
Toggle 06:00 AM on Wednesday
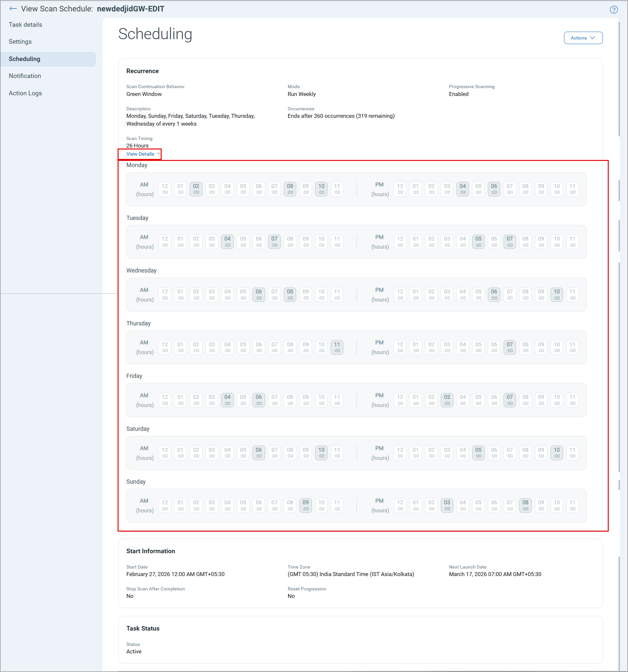pos(258,294)
